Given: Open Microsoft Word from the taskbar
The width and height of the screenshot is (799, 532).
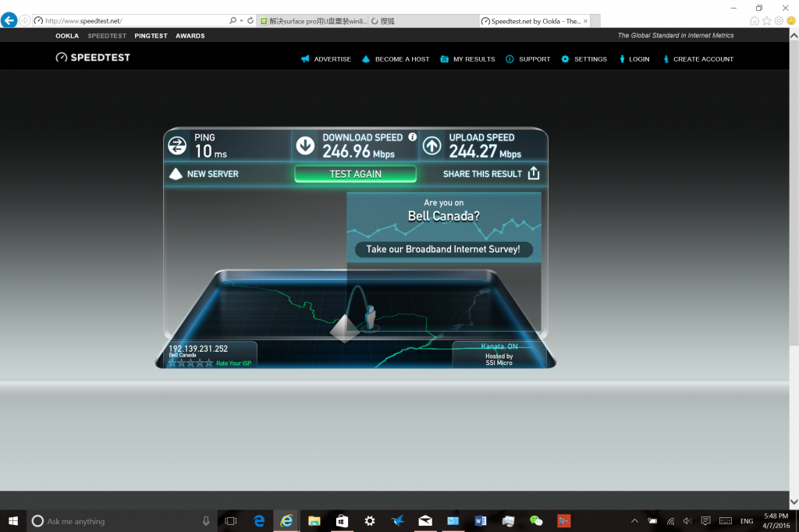Looking at the screenshot, I should pos(480,521).
